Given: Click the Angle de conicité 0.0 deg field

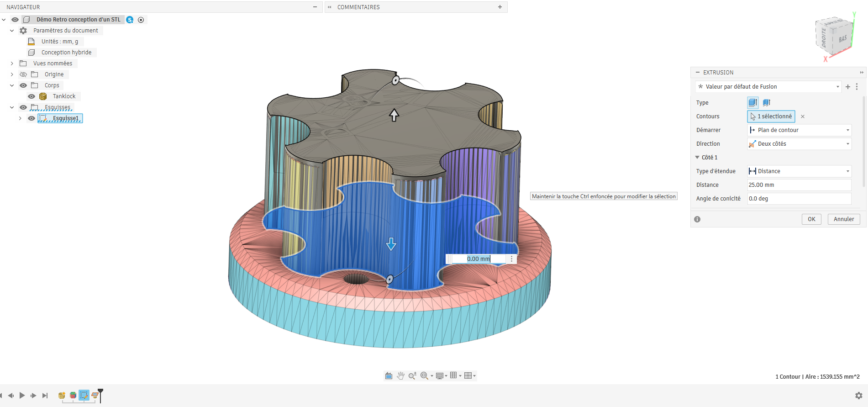Looking at the screenshot, I should pos(799,199).
